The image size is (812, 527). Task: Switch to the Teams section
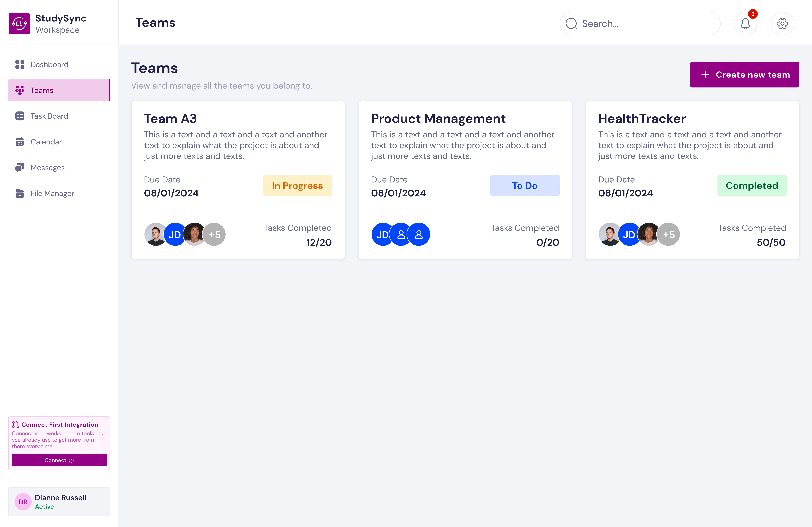[42, 90]
